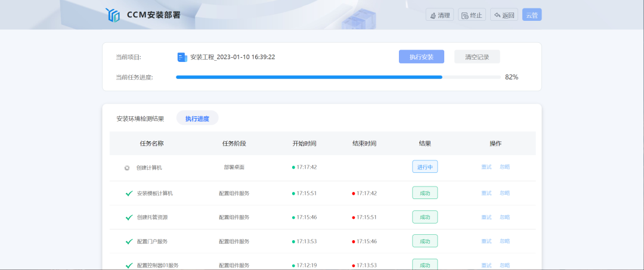Click 重试 for 配置门户服务
The height and width of the screenshot is (270, 644).
487,241
